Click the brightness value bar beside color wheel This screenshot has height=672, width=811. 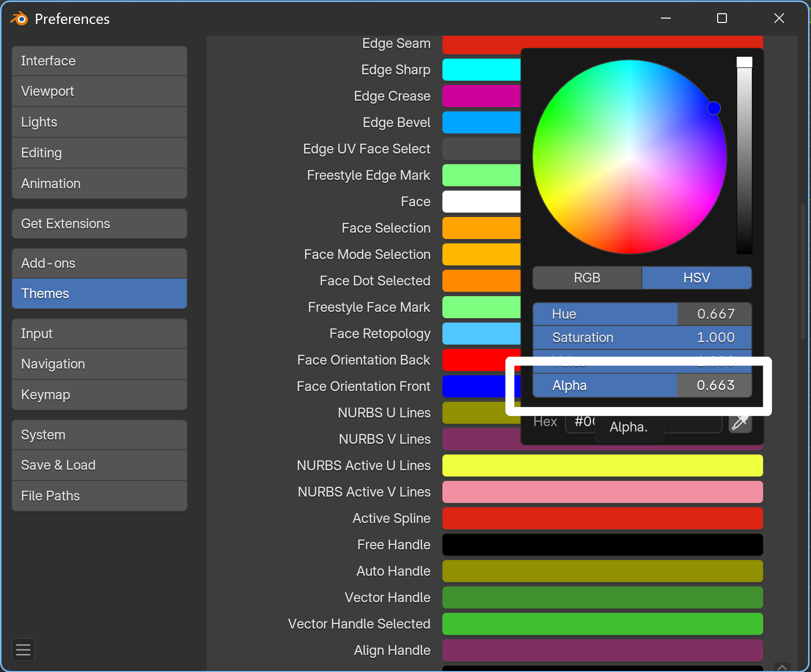point(745,155)
